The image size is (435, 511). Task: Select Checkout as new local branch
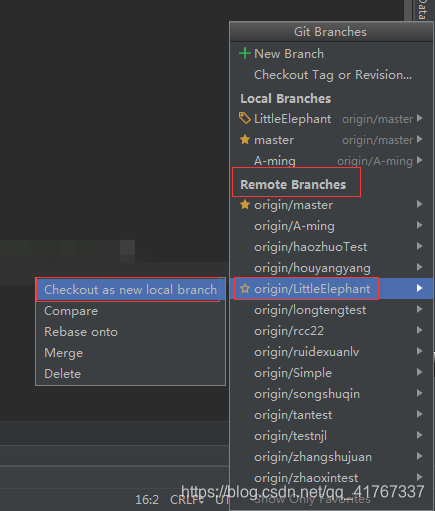click(130, 290)
